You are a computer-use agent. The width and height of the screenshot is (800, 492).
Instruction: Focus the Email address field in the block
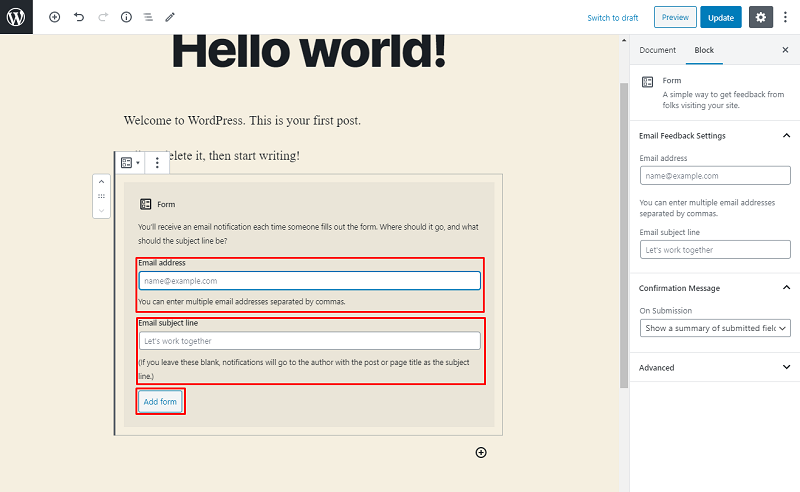[x=309, y=281]
